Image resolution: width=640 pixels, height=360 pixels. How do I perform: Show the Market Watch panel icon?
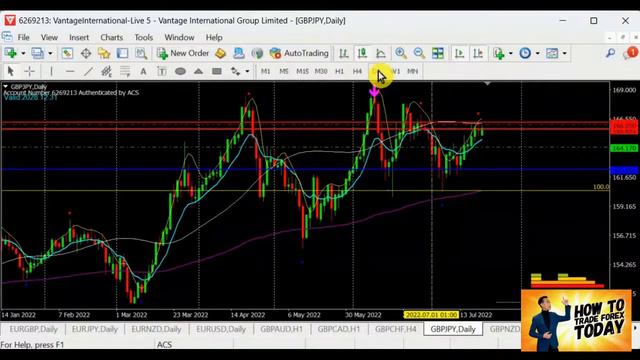67,53
